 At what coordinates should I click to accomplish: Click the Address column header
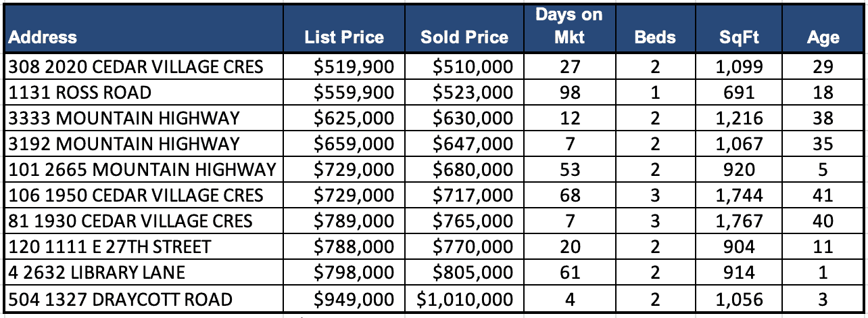[43, 37]
